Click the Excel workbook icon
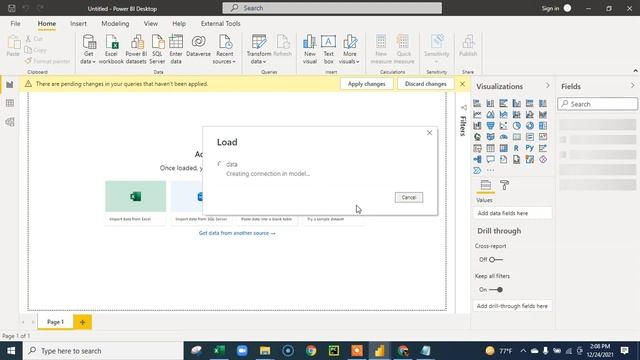Image resolution: width=640 pixels, height=360 pixels. point(111,49)
